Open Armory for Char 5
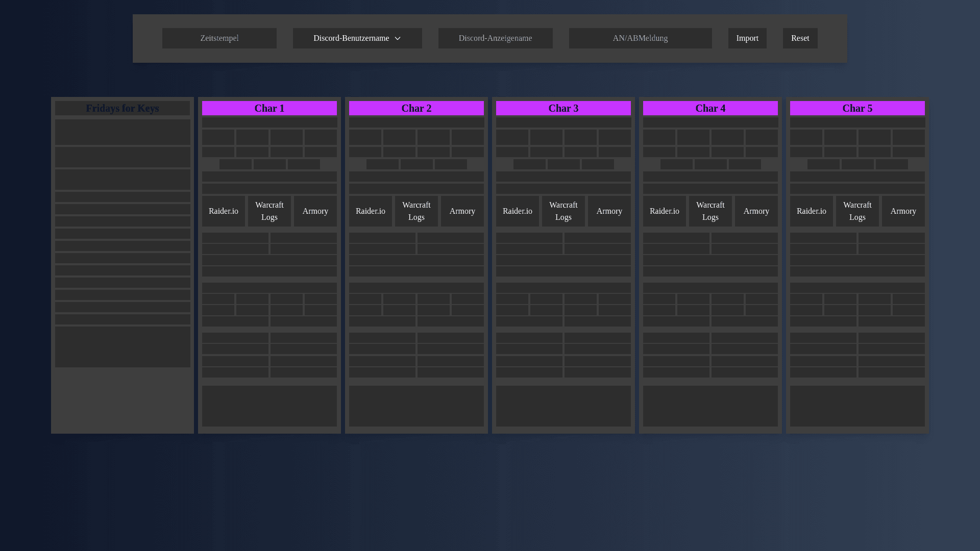The height and width of the screenshot is (551, 980). point(903,211)
